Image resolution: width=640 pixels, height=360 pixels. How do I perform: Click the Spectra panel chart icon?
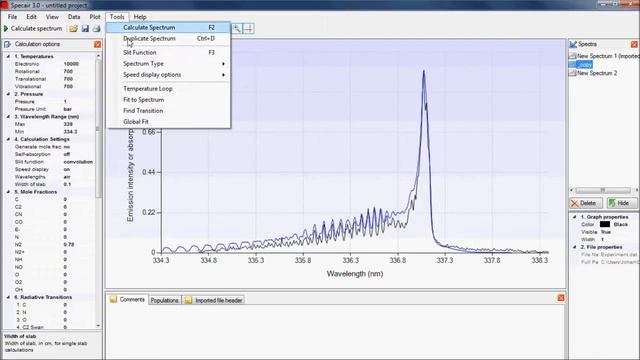pos(573,44)
